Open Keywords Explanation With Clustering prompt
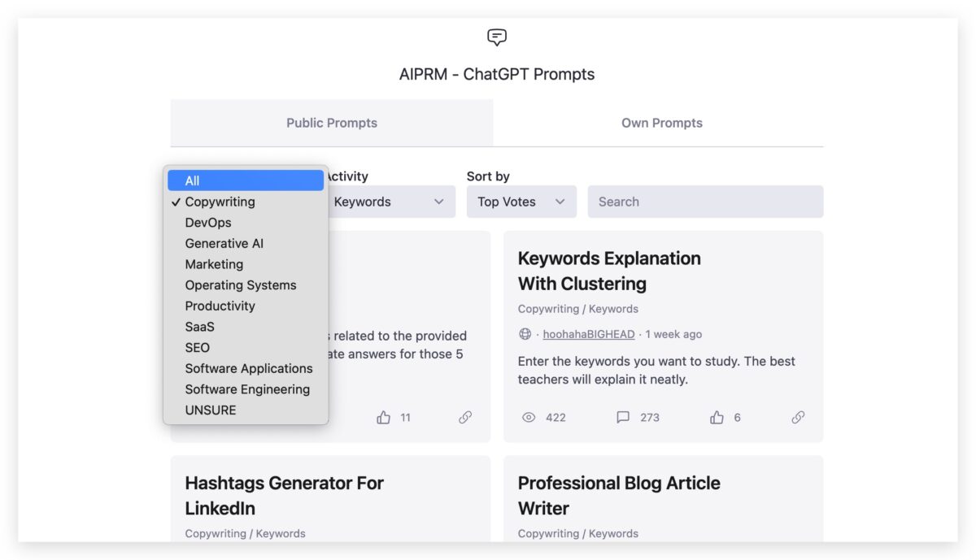Image resolution: width=976 pixels, height=560 pixels. pyautogui.click(x=609, y=271)
